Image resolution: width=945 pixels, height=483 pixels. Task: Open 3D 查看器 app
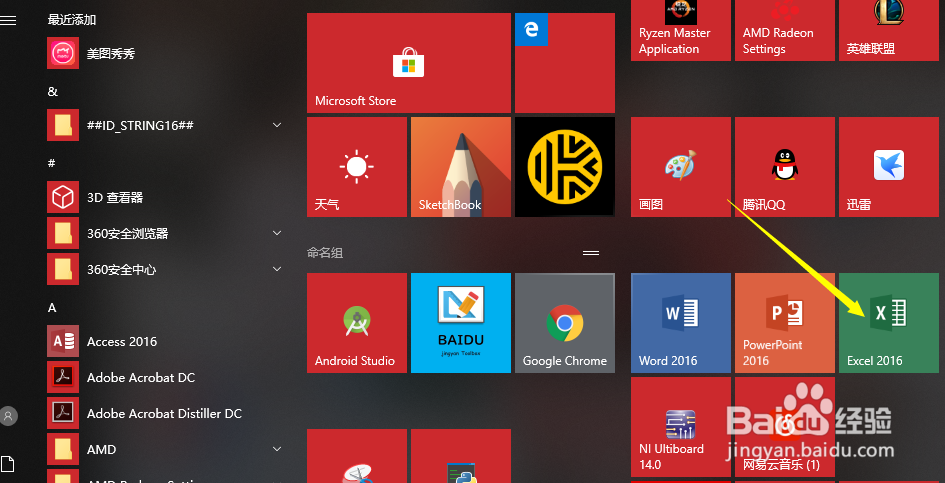tap(166, 197)
